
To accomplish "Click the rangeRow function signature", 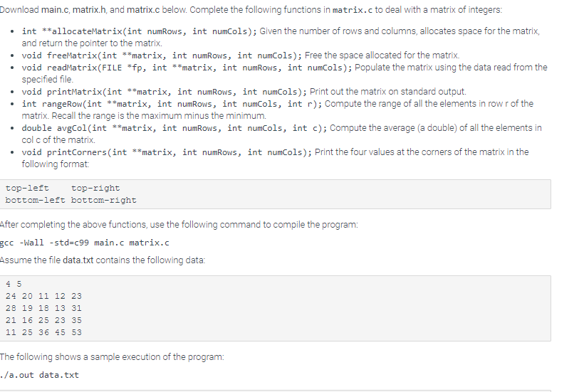I will (172, 104).
